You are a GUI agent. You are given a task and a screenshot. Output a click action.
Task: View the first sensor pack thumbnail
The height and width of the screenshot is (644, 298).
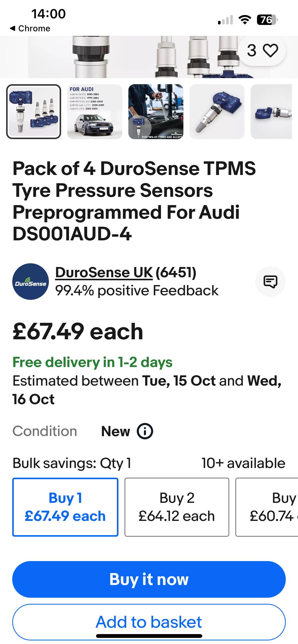pyautogui.click(x=34, y=112)
